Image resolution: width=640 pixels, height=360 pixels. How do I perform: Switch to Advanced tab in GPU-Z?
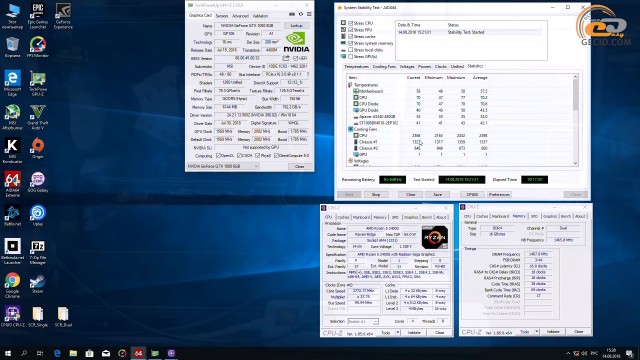240,16
